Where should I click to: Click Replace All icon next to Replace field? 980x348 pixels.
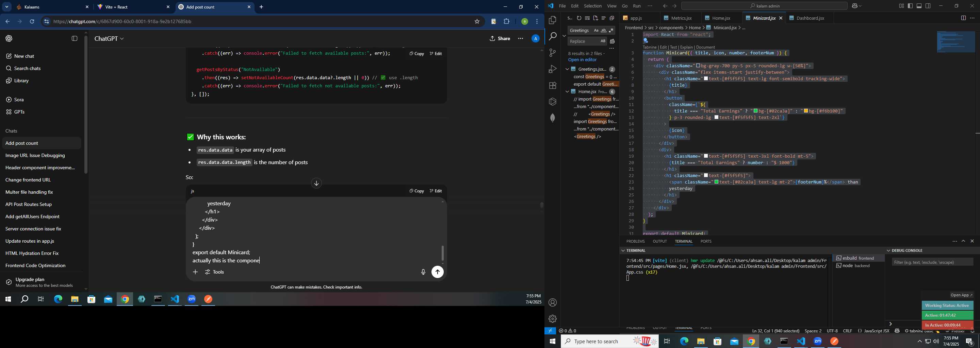click(x=612, y=41)
